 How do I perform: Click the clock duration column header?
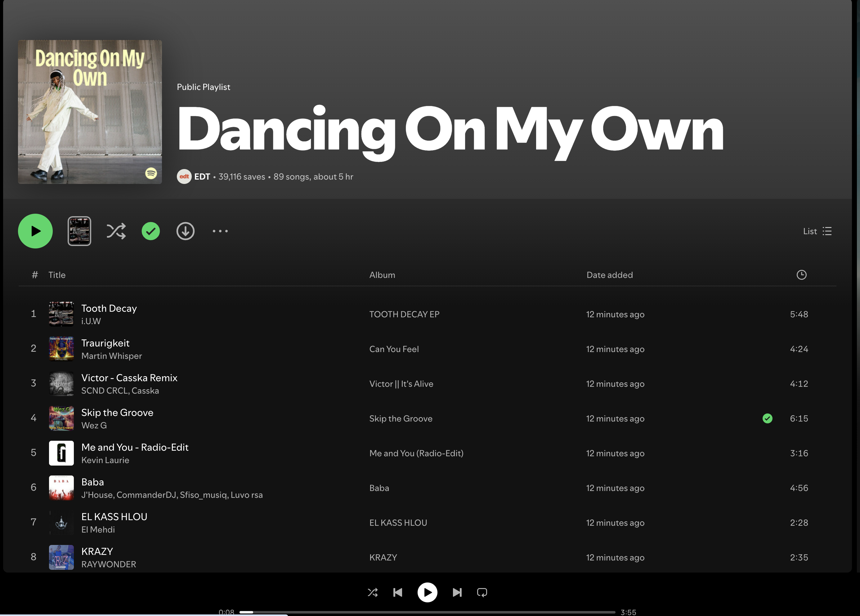(801, 275)
